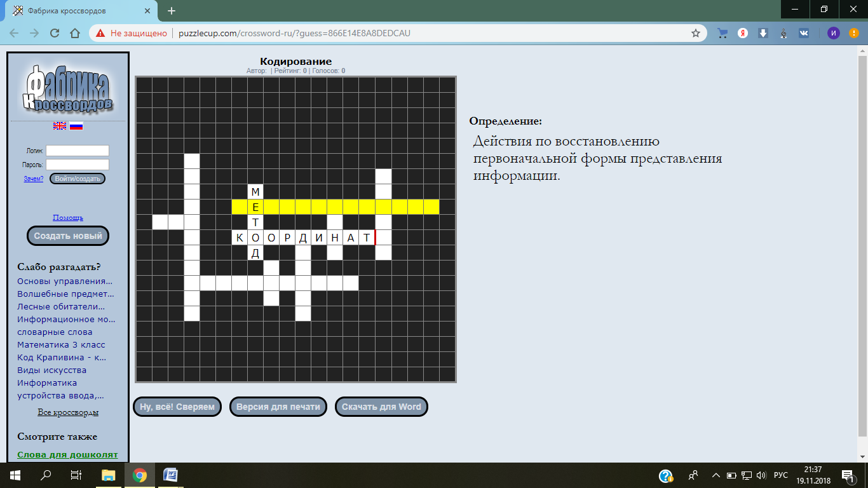Select the first yellow highlighted crossword cell
This screenshot has width=868, height=488.
point(240,207)
